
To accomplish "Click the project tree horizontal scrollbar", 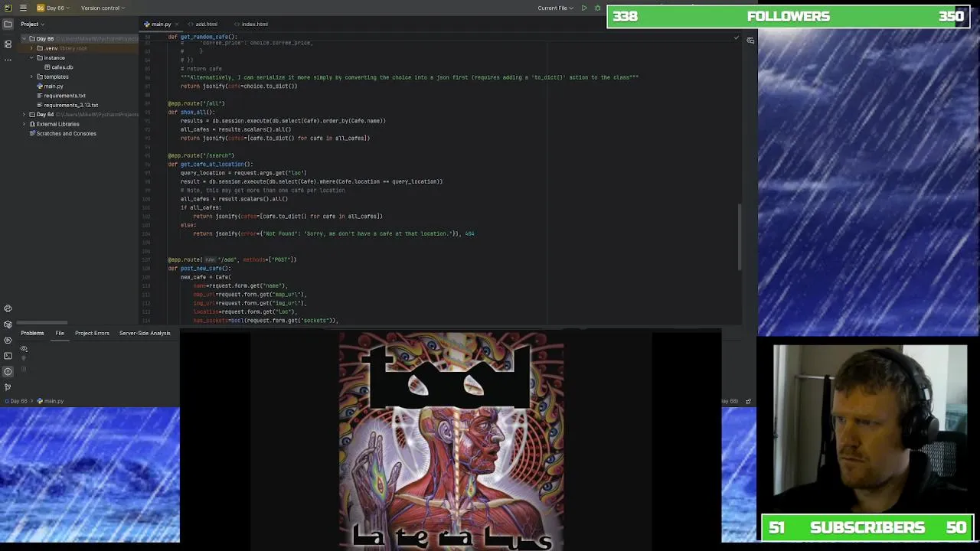I will click(42, 323).
